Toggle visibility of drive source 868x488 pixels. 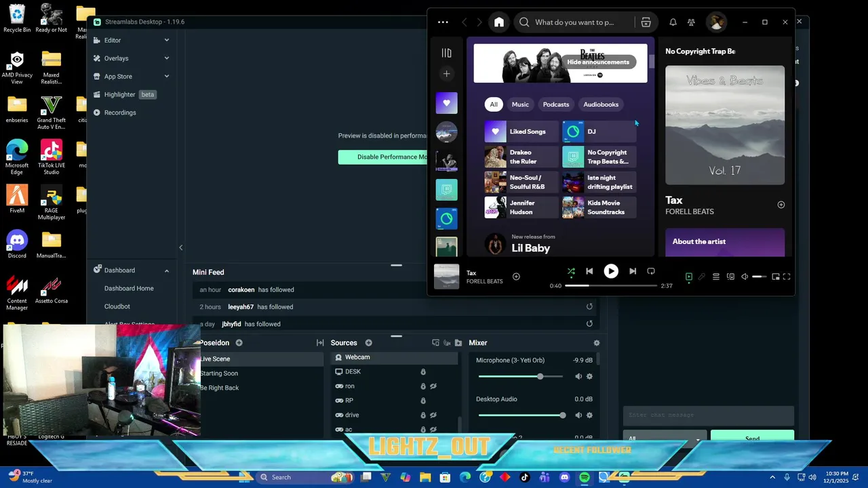click(433, 415)
